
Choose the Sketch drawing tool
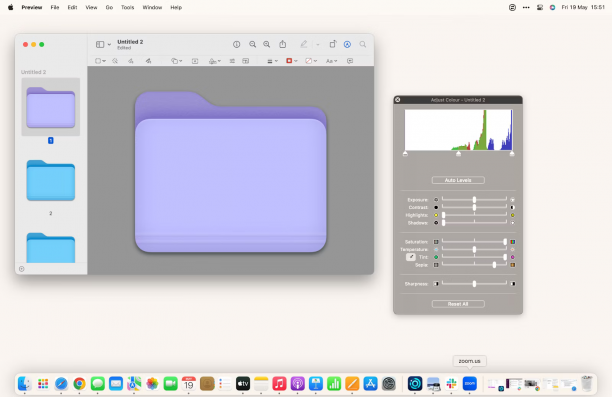(131, 61)
